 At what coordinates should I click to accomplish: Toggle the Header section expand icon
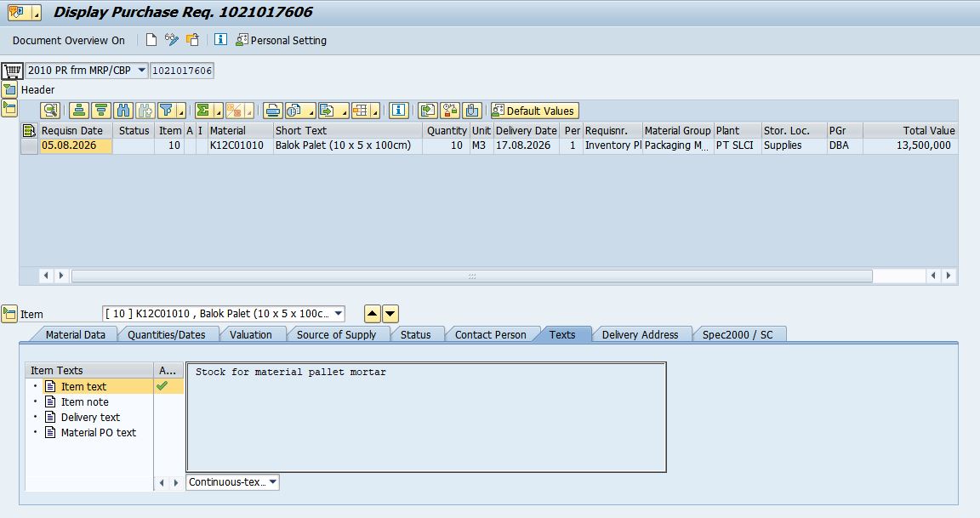pos(9,89)
